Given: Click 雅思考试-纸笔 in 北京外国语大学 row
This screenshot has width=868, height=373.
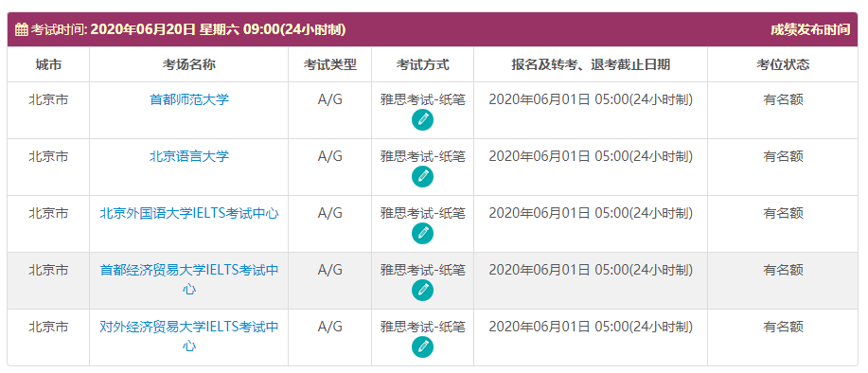Looking at the screenshot, I should (x=422, y=214).
